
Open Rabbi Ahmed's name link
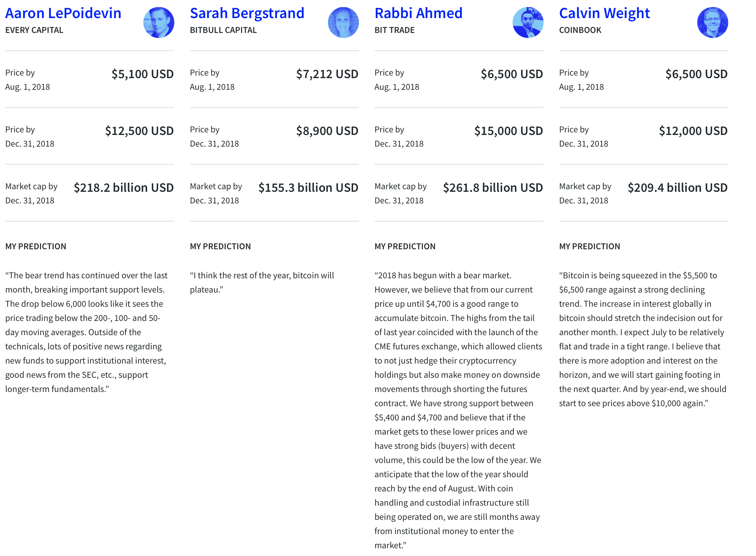coord(418,14)
